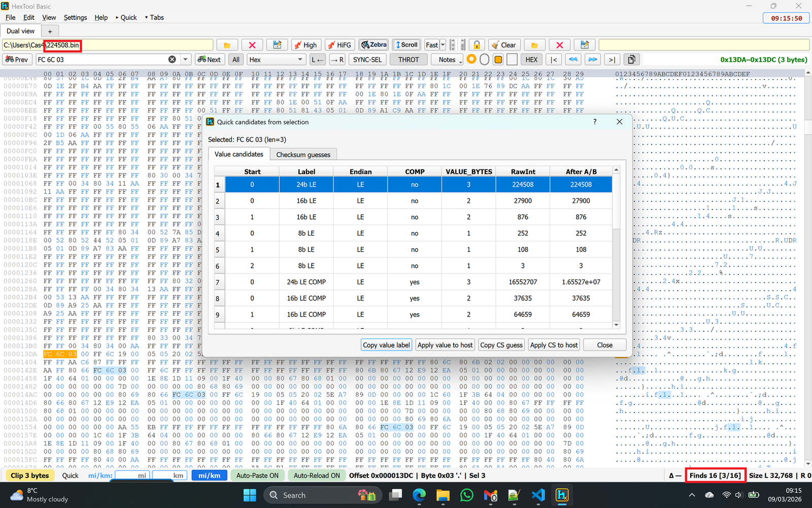
Task: Clear highlights with the Clear brush icon
Action: coord(504,45)
